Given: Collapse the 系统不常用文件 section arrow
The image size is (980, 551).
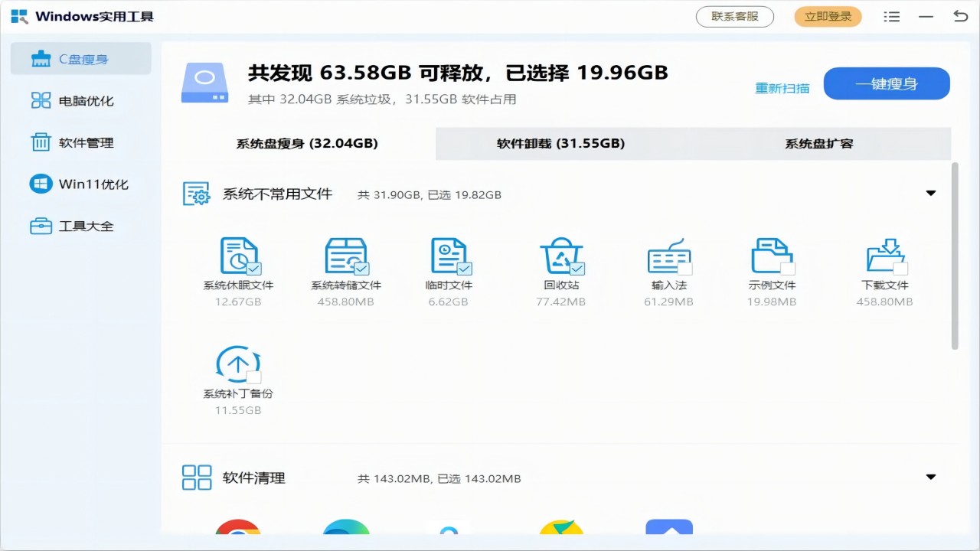Looking at the screenshot, I should (x=931, y=193).
